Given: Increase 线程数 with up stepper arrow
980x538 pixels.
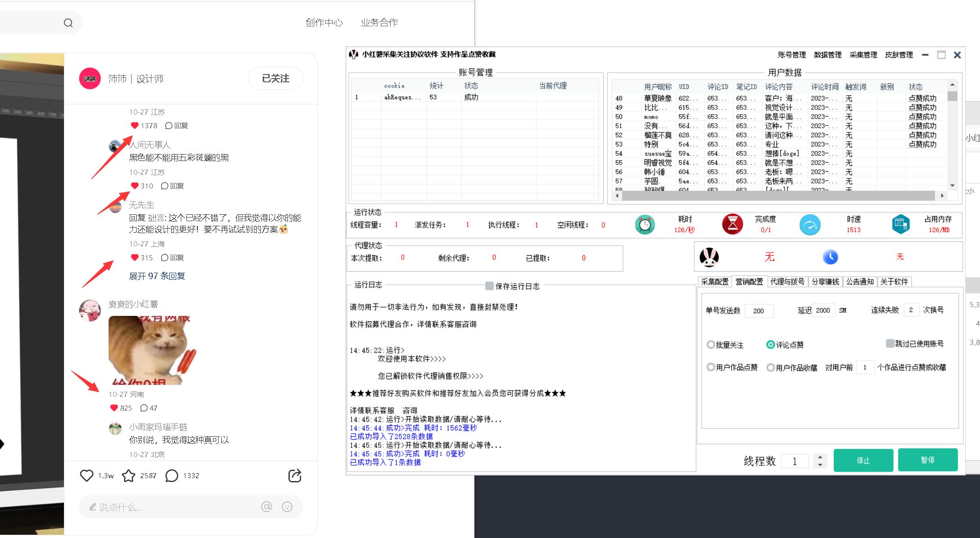Looking at the screenshot, I should click(820, 457).
